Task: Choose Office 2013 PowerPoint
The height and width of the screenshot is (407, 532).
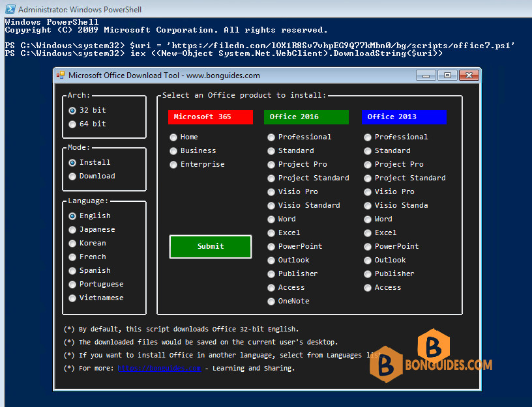Action: (392, 246)
